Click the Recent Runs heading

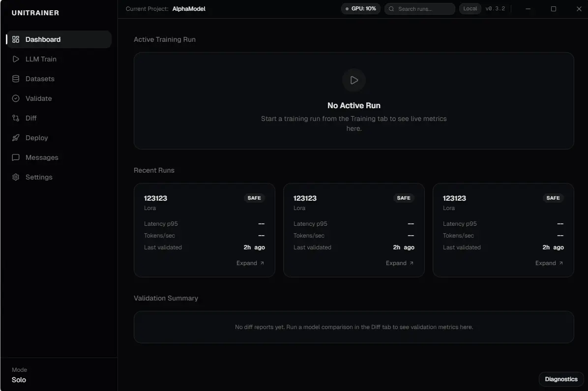point(154,170)
